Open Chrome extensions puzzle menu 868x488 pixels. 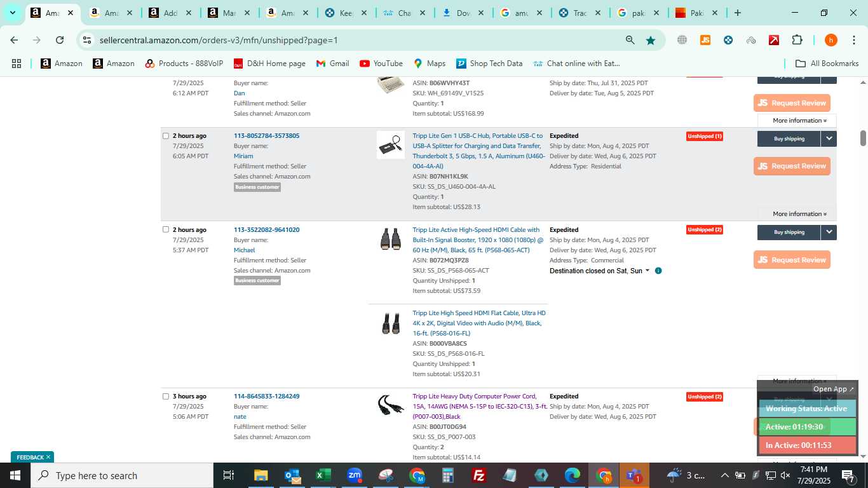pos(797,40)
